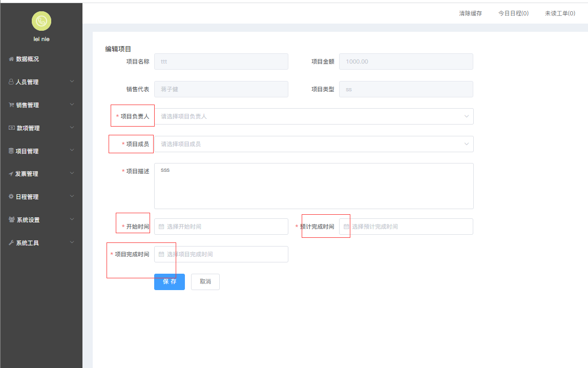The image size is (588, 368).
Task: Expand the 销售管理 sidebar chevron
Action: click(72, 105)
